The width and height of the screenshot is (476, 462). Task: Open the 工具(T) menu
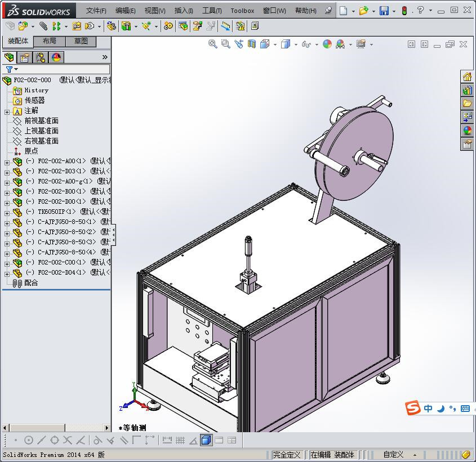click(212, 11)
